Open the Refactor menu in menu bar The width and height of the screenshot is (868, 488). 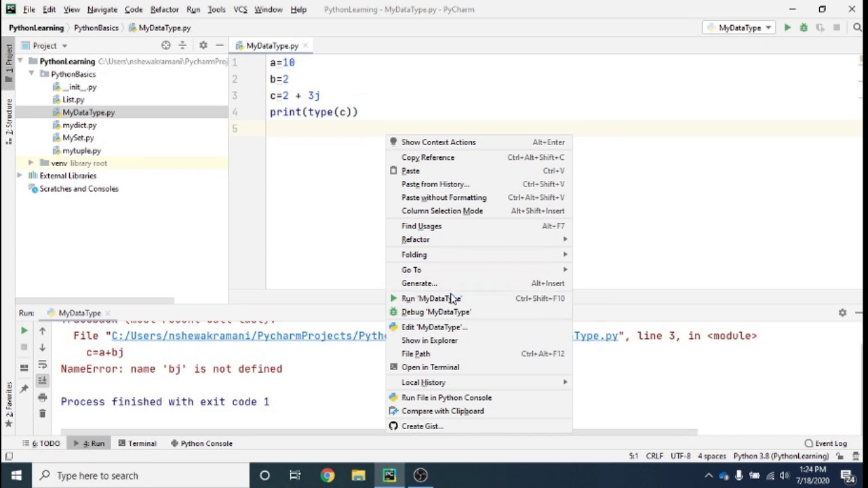pyautogui.click(x=164, y=9)
